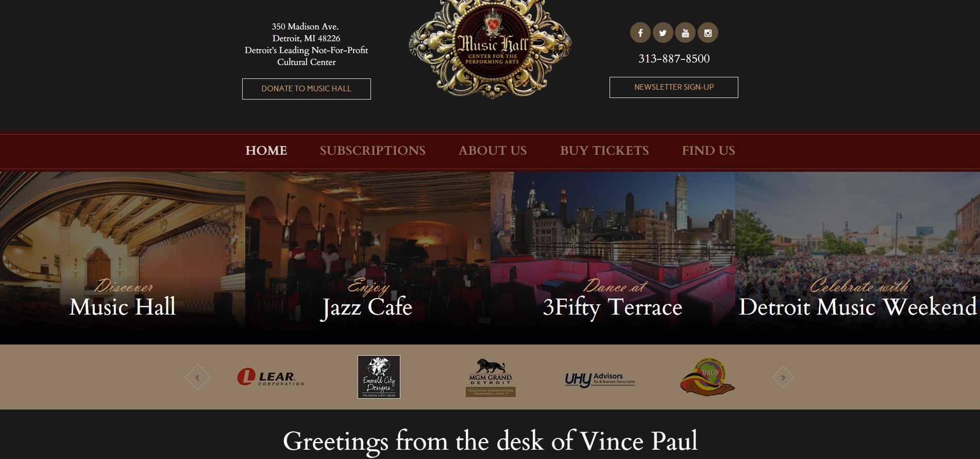980x459 pixels.
Task: Open the YouTube social icon
Action: (x=685, y=33)
